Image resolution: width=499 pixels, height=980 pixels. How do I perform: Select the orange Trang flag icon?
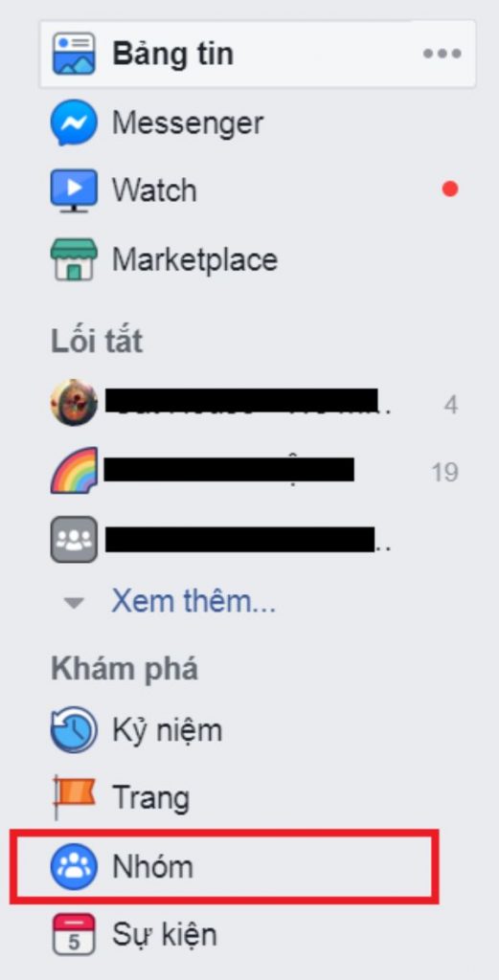tap(74, 797)
